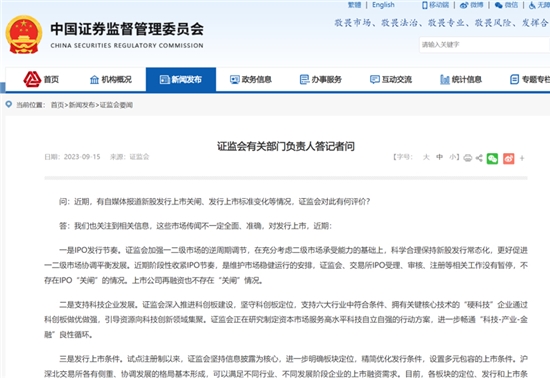Switch site language to English

(x=383, y=5)
